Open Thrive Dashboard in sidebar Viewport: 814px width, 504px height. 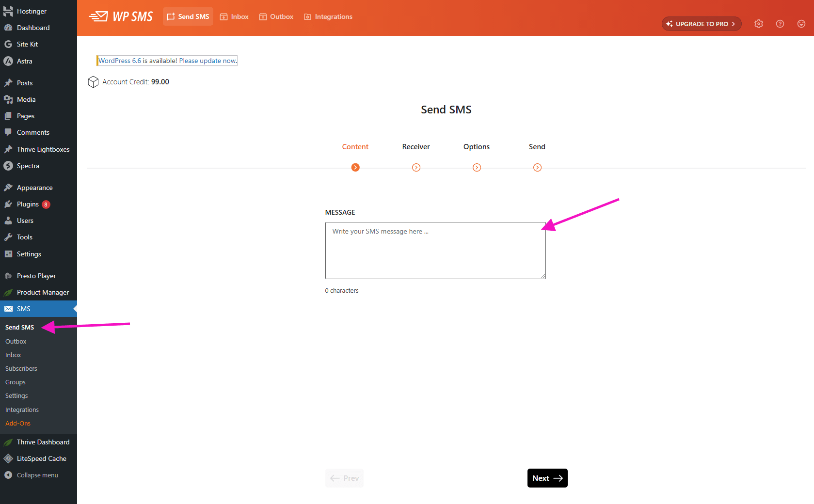pyautogui.click(x=38, y=442)
